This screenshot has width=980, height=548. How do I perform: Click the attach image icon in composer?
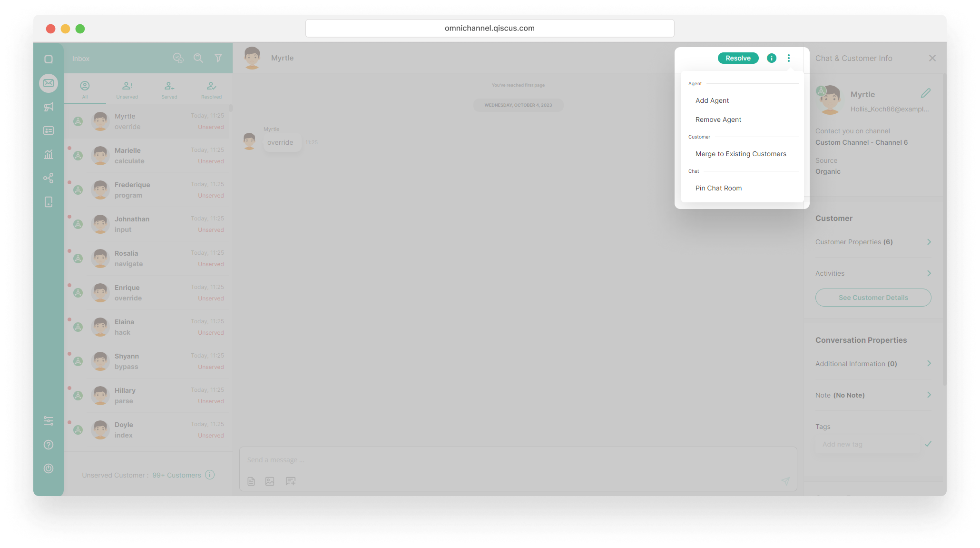click(270, 481)
